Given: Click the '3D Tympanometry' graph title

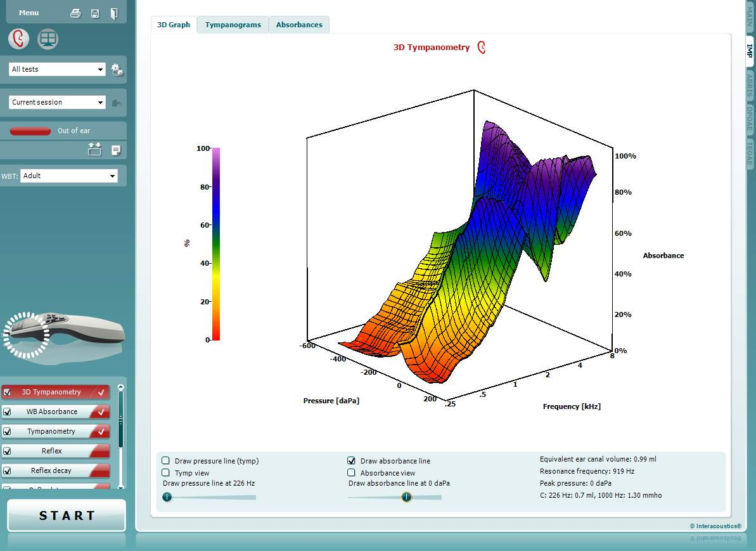Looking at the screenshot, I should (432, 48).
